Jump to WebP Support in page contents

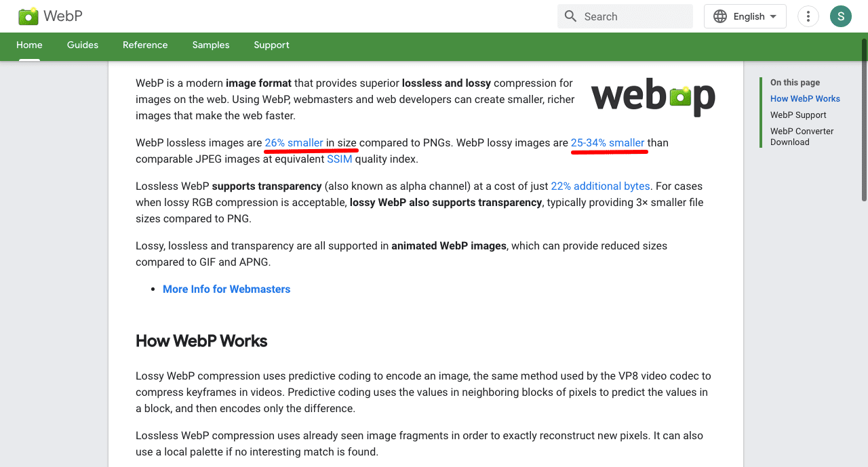[798, 115]
